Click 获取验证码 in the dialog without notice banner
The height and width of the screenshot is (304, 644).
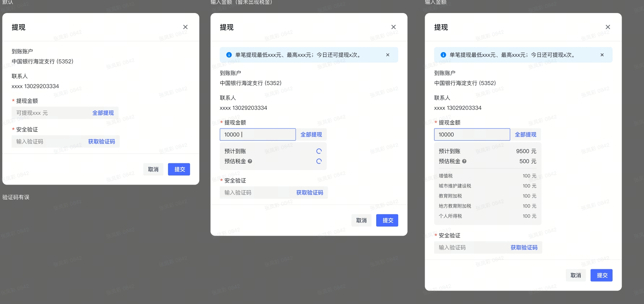tap(102, 142)
